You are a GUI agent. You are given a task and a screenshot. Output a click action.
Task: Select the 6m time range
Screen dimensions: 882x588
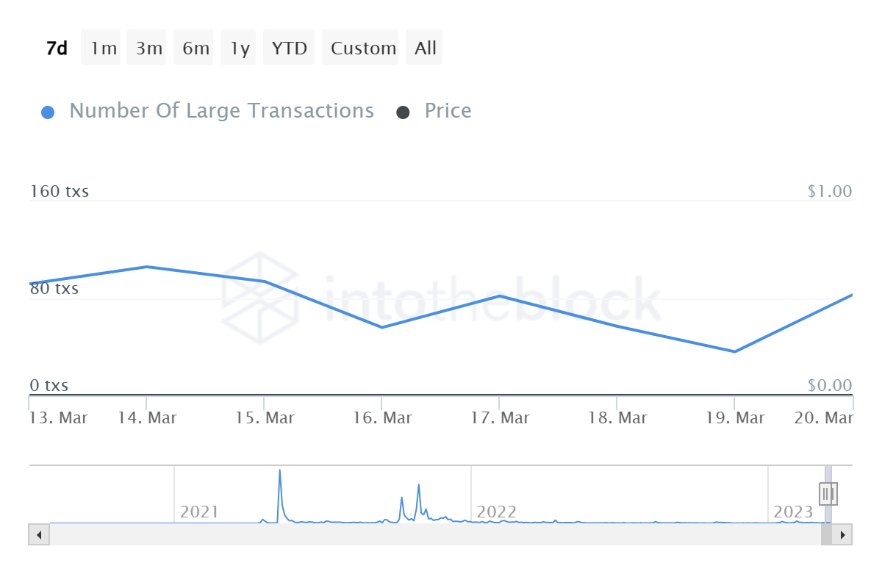(x=195, y=49)
